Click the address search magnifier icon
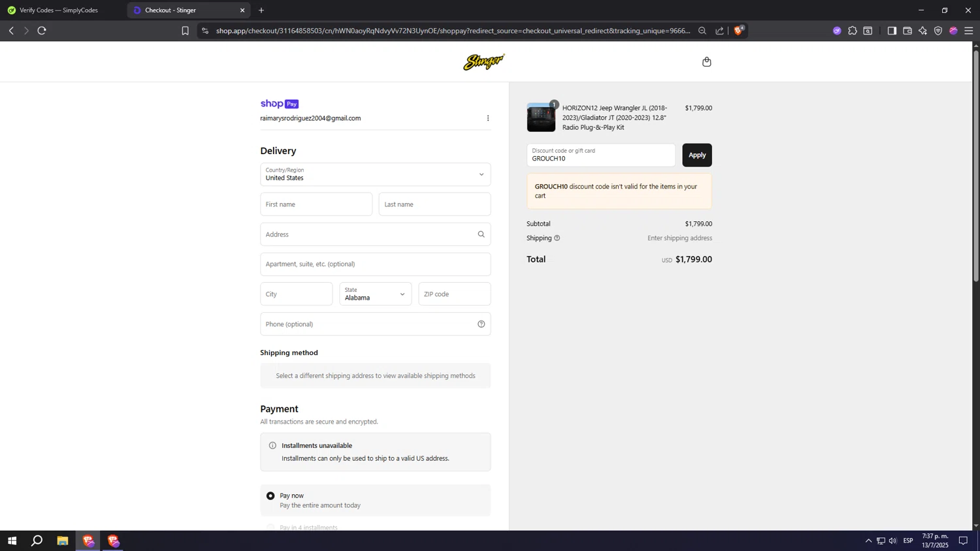The width and height of the screenshot is (980, 551). click(x=482, y=234)
